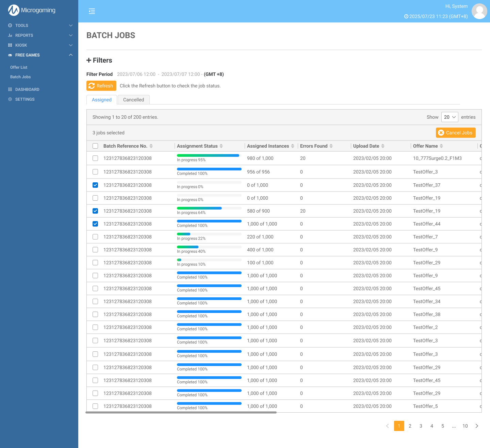Click the horizontal scrollbar under the table
The height and width of the screenshot is (448, 490).
pyautogui.click(x=181, y=412)
